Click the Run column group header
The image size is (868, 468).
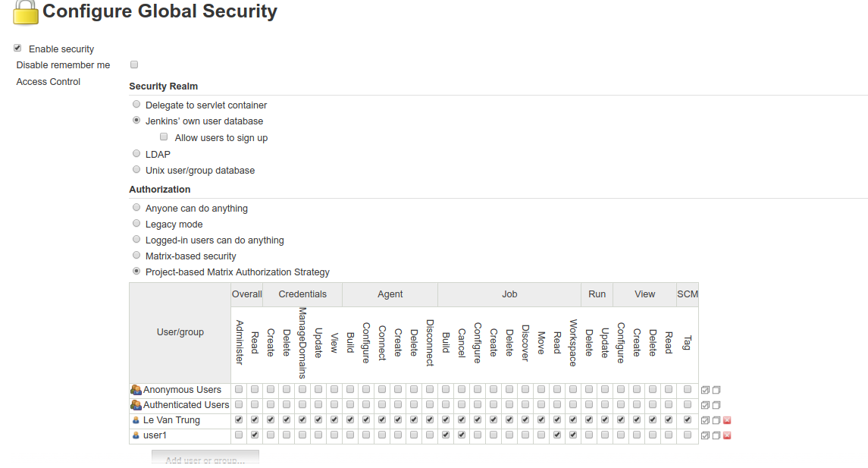tap(597, 294)
